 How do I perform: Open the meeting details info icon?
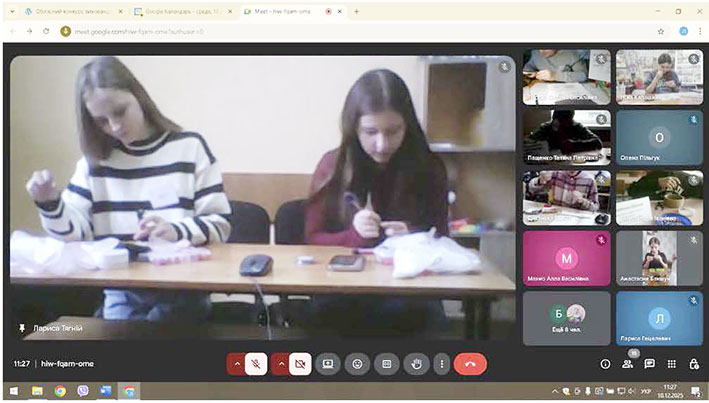(x=605, y=364)
